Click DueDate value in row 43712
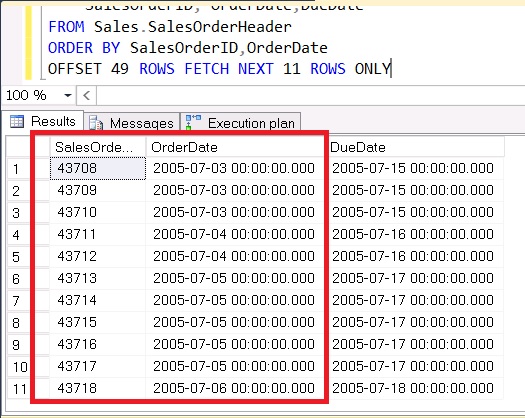525x418 pixels. pos(413,256)
